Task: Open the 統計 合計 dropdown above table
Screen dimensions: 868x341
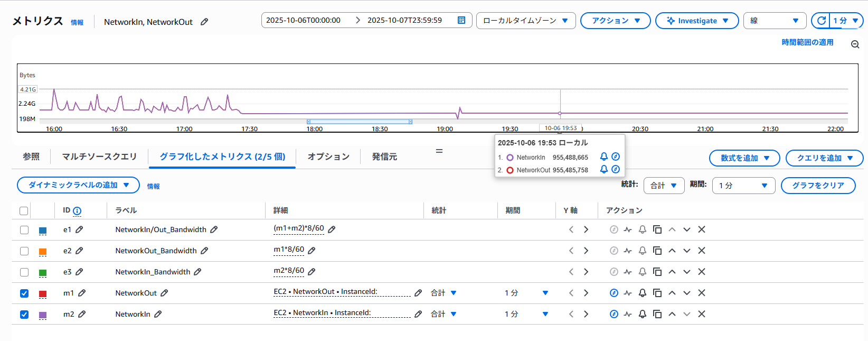Action: coord(663,186)
